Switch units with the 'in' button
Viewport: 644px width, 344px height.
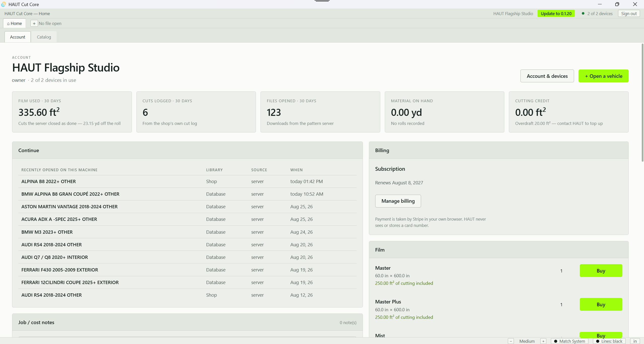tap(635, 341)
